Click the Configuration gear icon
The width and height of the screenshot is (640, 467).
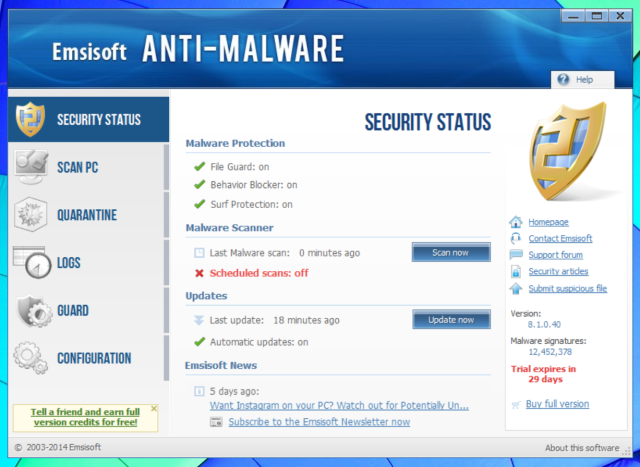[x=31, y=358]
